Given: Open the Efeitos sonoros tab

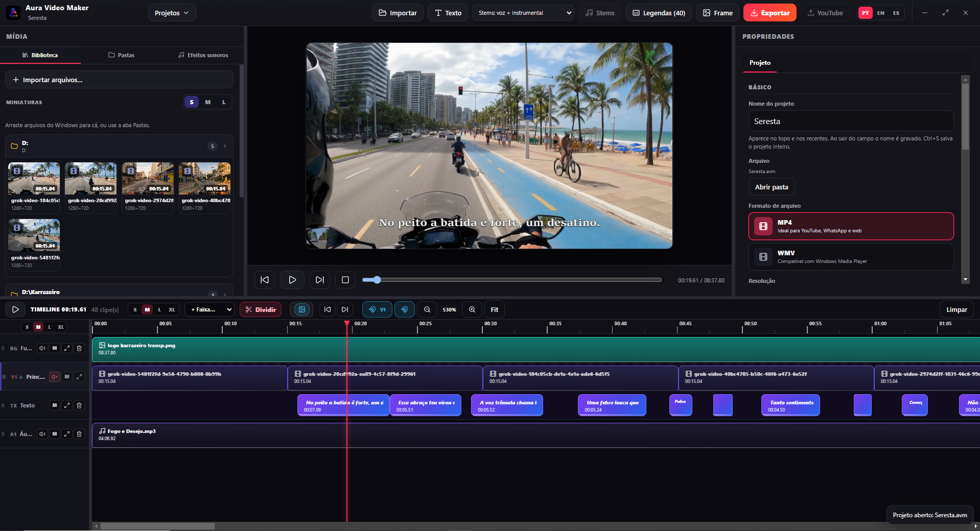Looking at the screenshot, I should click(x=203, y=55).
